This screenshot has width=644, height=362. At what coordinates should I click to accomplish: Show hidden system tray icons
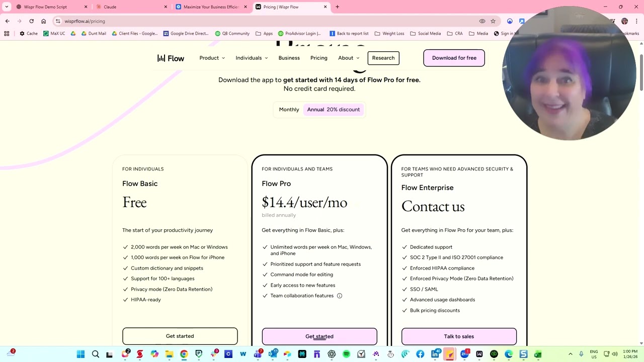pyautogui.click(x=570, y=354)
